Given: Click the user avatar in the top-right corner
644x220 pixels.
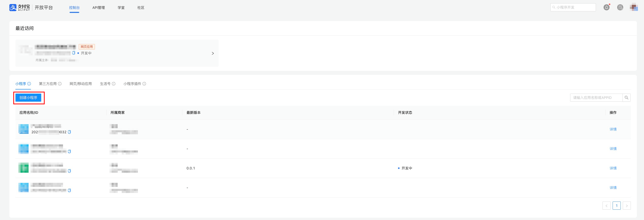Looking at the screenshot, I should pyautogui.click(x=634, y=7).
